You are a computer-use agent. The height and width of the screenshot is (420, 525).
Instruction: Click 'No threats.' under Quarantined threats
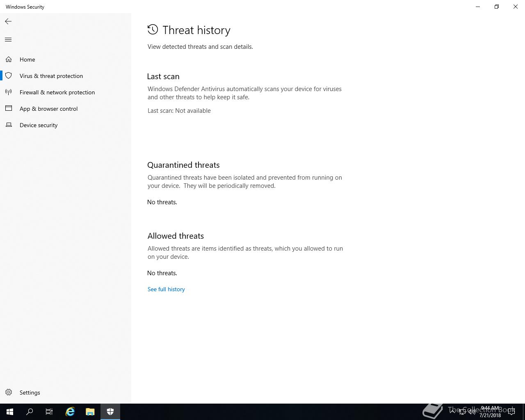click(x=162, y=202)
